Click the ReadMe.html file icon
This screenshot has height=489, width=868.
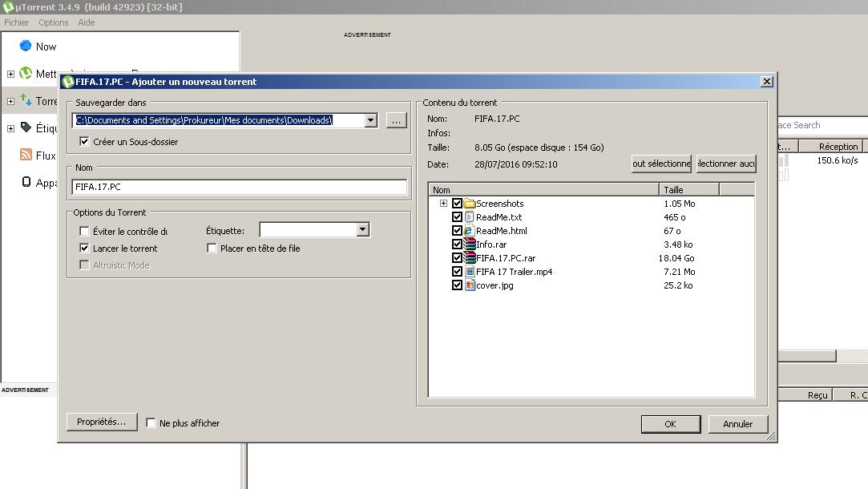(470, 230)
